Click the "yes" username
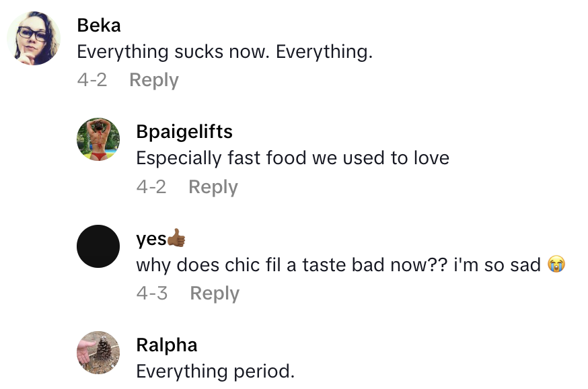Viewport: 588px width, 389px height. coord(151,238)
